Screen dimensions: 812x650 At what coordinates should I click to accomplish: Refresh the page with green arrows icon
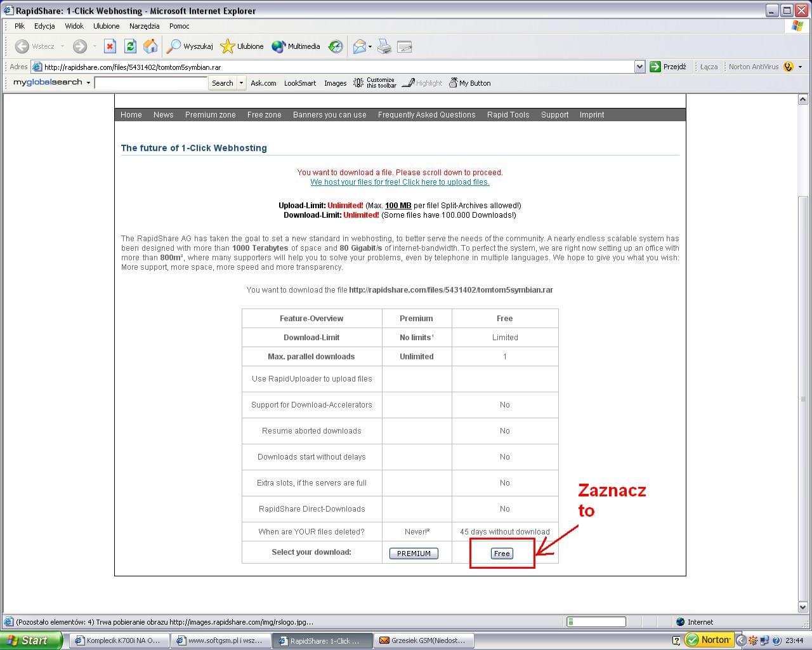coord(130,46)
